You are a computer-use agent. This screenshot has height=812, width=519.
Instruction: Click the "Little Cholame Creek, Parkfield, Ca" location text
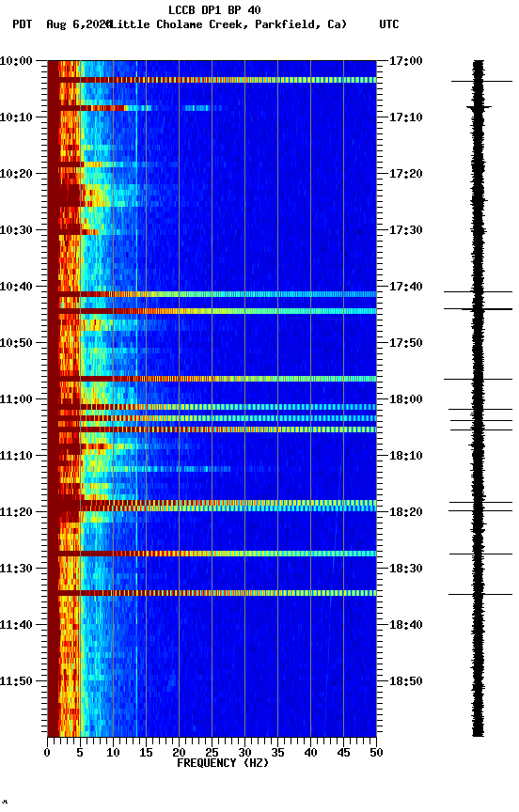[x=228, y=24]
